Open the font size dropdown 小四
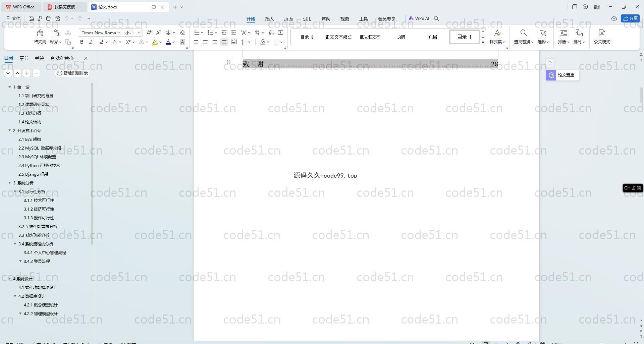The height and width of the screenshot is (344, 644). click(x=139, y=33)
